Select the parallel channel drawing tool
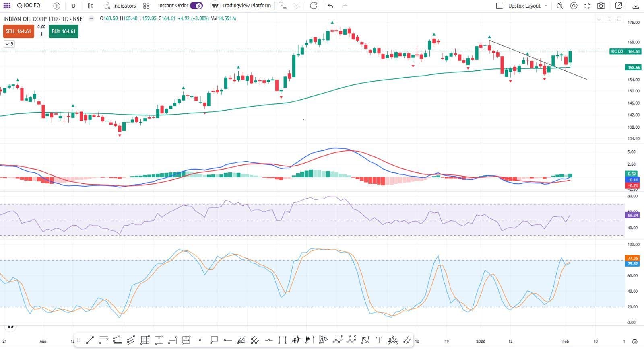The width and height of the screenshot is (644, 349). click(131, 340)
